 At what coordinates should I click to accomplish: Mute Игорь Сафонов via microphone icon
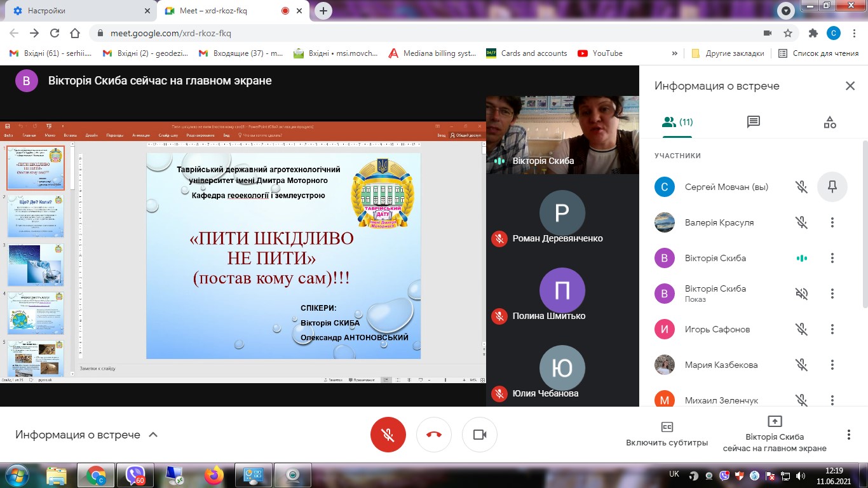click(x=801, y=329)
